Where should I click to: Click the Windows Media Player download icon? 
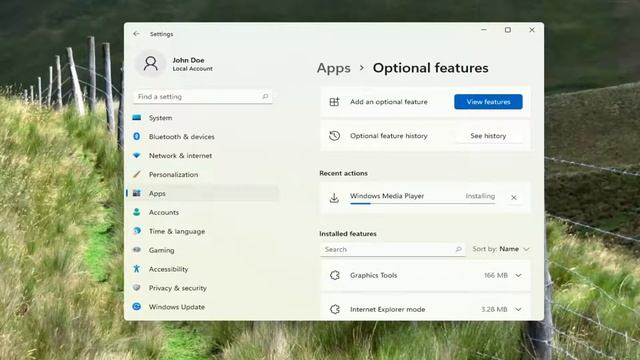click(x=334, y=198)
